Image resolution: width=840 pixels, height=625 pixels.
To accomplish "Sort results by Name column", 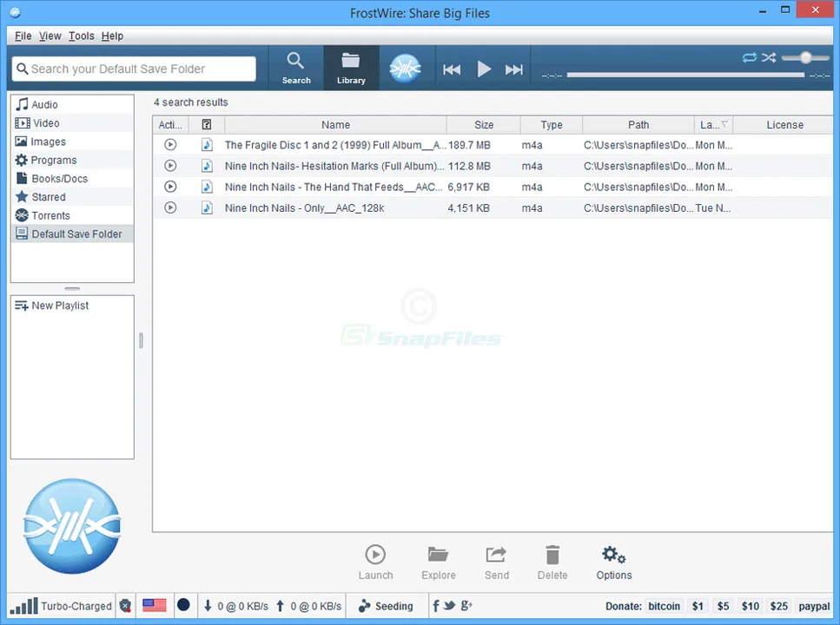I will 335,125.
